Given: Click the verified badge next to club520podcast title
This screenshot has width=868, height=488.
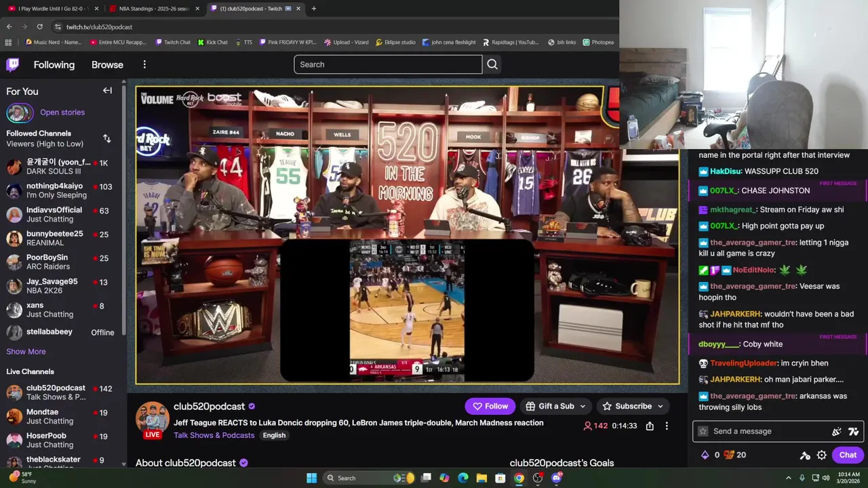Looking at the screenshot, I should point(252,406).
